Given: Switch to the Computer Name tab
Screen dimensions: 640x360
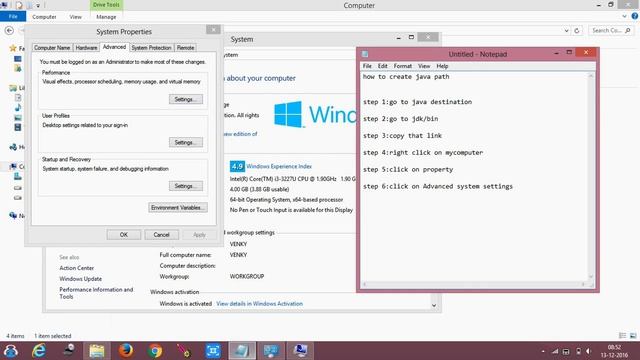Looking at the screenshot, I should 52,48.
